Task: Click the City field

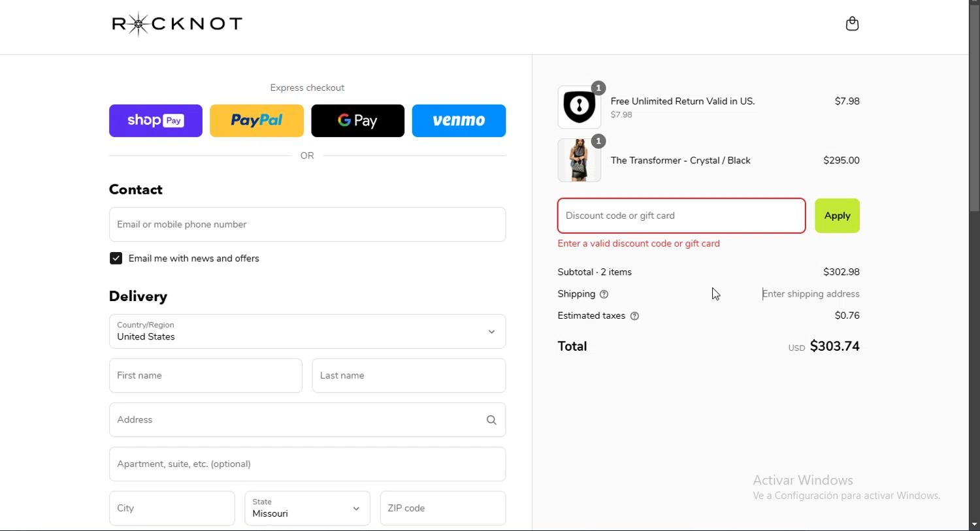Action: click(172, 508)
